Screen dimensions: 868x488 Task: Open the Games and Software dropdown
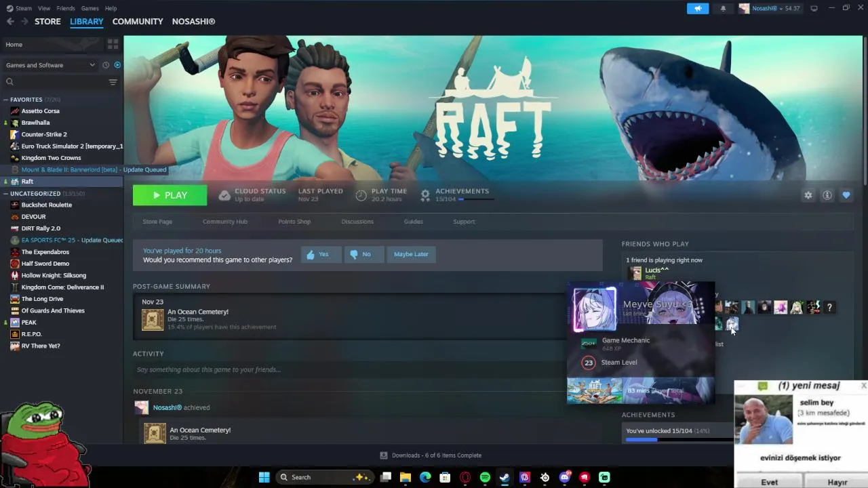click(x=50, y=65)
